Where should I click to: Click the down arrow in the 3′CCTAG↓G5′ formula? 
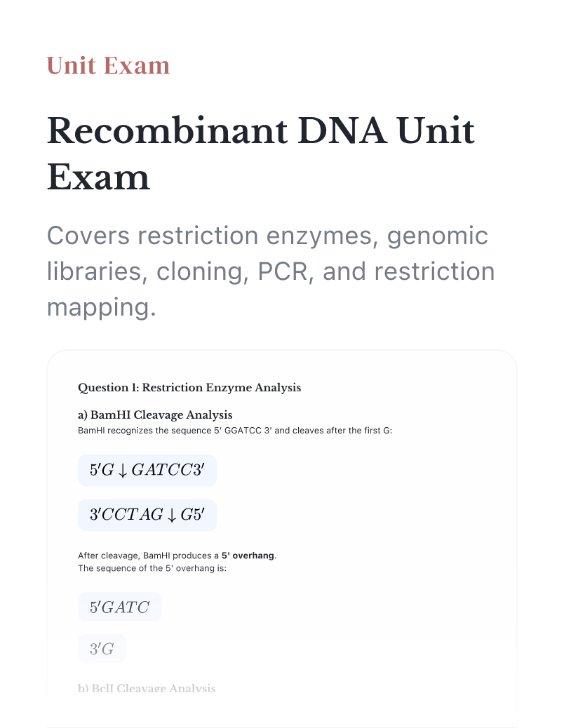172,515
